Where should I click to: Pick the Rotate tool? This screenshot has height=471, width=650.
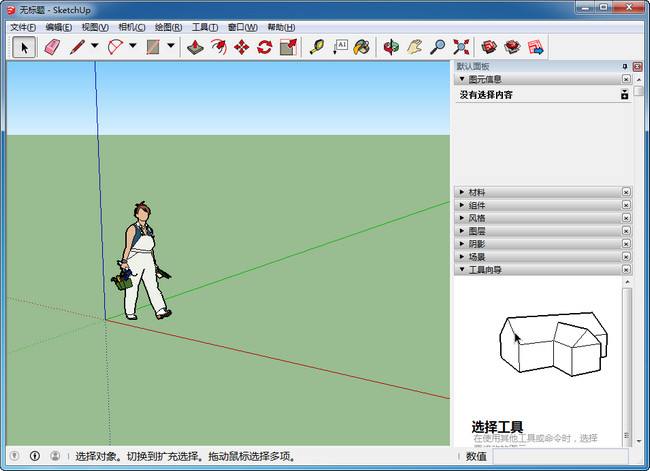tap(265, 46)
